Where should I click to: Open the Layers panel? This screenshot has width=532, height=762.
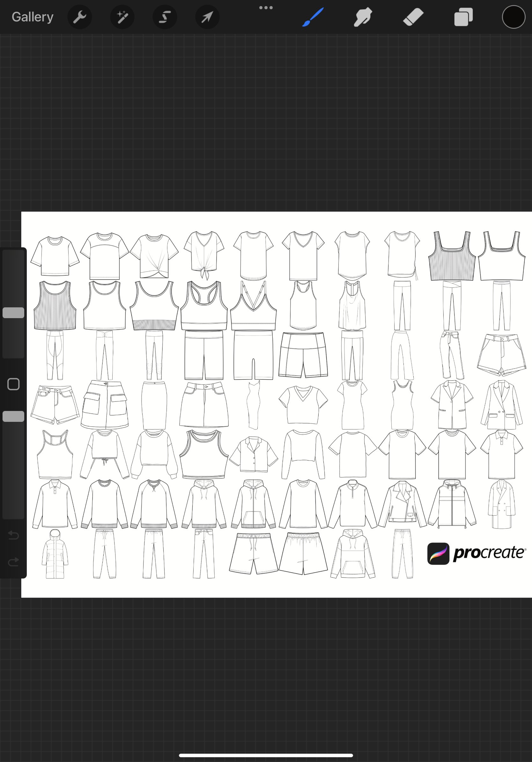point(463,17)
